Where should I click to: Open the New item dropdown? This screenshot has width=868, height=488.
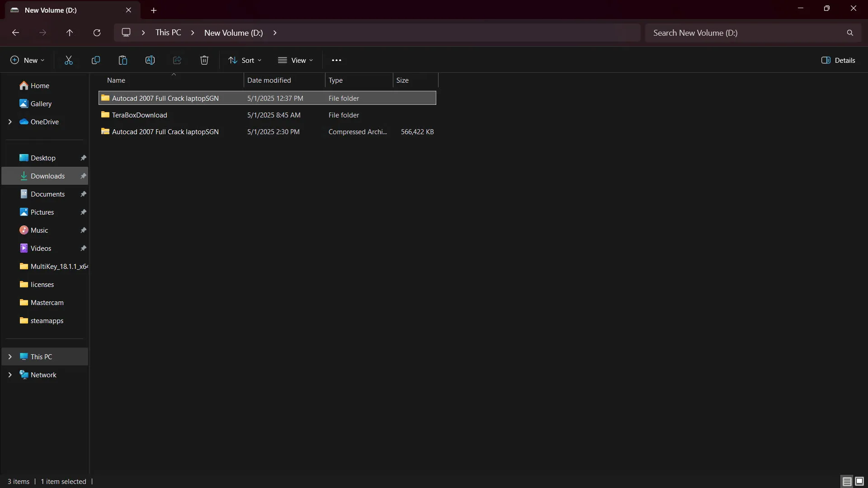tap(28, 60)
